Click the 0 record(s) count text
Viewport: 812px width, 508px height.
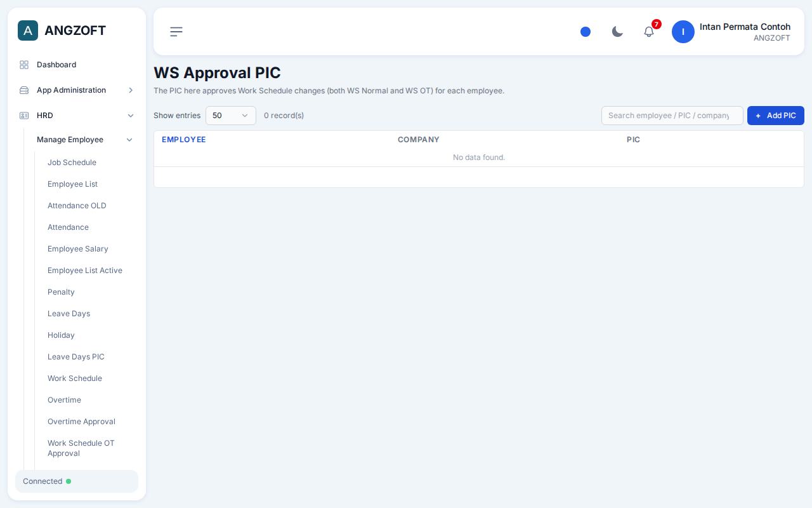[284, 116]
